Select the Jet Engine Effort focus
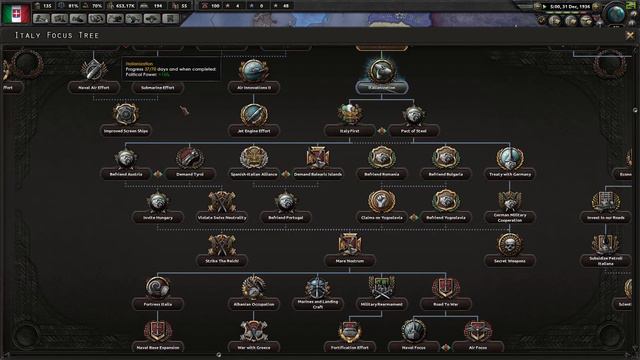Image resolution: width=640 pixels, height=360 pixels. pyautogui.click(x=253, y=120)
